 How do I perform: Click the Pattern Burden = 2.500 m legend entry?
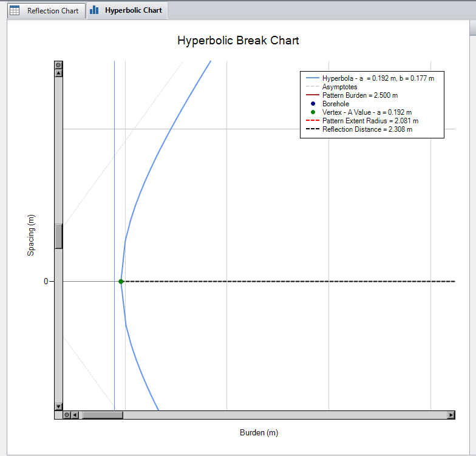pos(352,95)
